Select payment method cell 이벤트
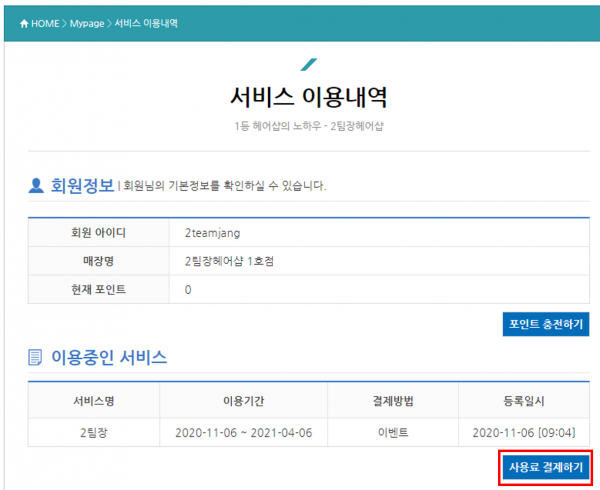Image resolution: width=600 pixels, height=490 pixels. tap(393, 433)
